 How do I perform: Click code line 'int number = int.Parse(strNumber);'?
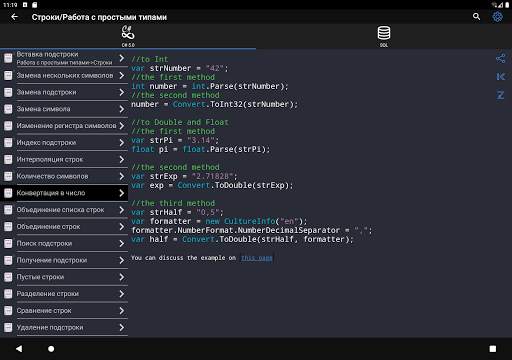click(x=210, y=86)
